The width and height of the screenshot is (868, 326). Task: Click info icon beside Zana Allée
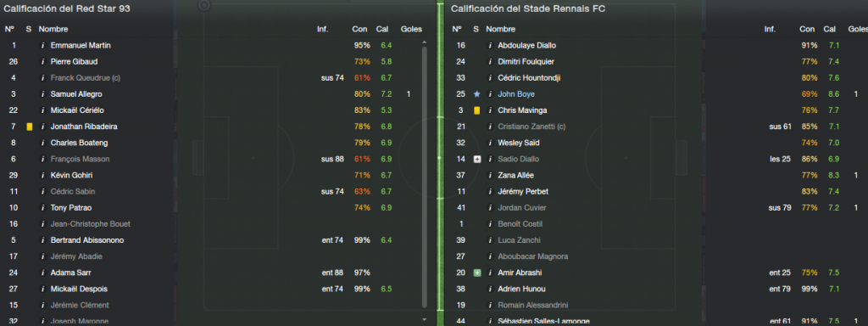coord(490,175)
